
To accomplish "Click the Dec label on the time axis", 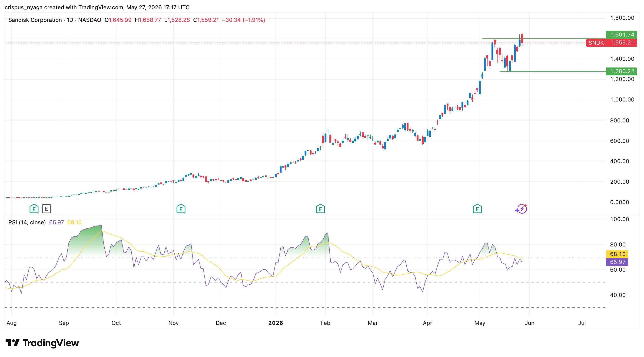I will [221, 323].
